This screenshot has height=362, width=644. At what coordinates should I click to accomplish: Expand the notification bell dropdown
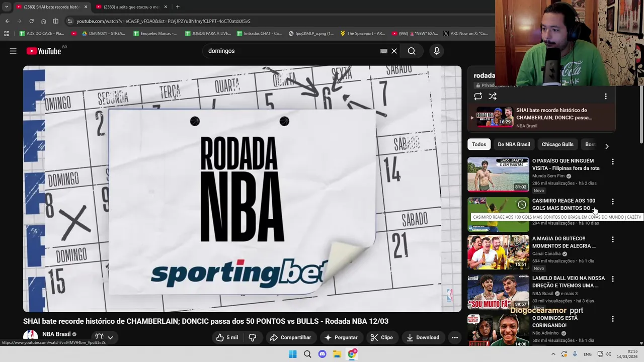tap(104, 337)
